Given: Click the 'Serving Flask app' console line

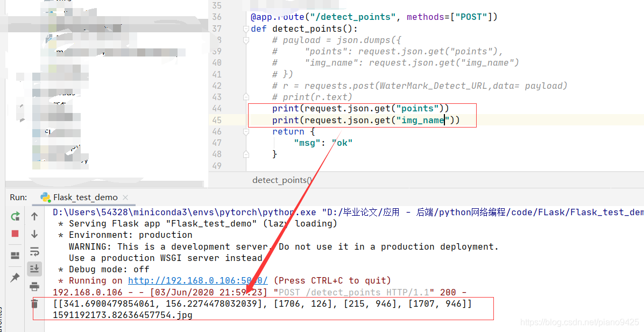Looking at the screenshot, I should pos(197,223).
